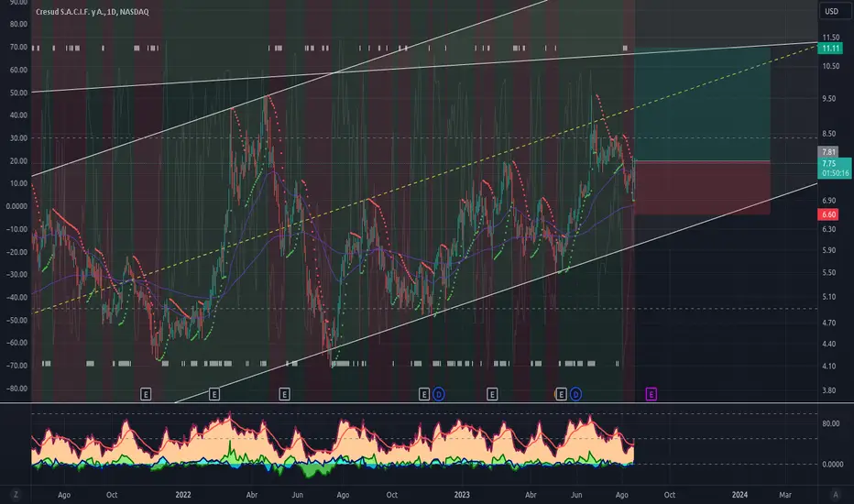854x504 pixels.
Task: Click the earnings E marker near February 2023
Action: coord(492,394)
